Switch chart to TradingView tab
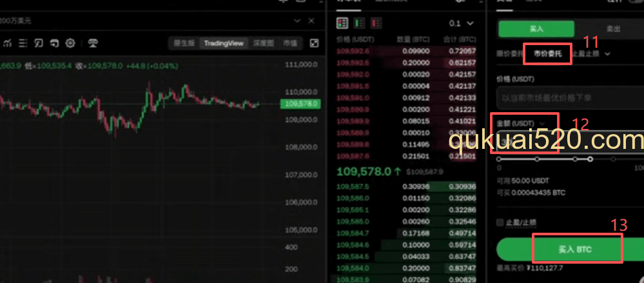Image resolution: width=644 pixels, height=283 pixels. tap(224, 43)
